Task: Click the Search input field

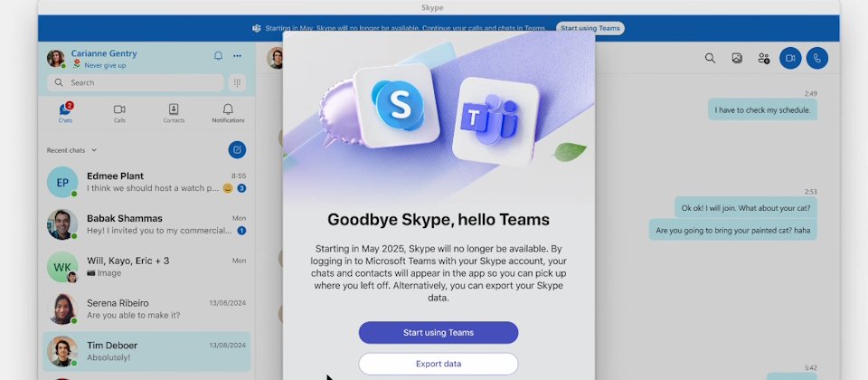Action: pos(136,82)
